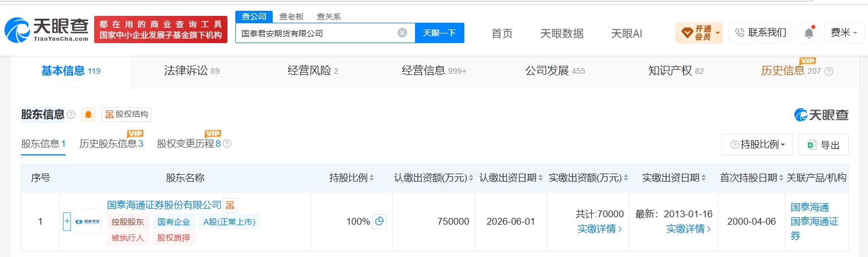The width and height of the screenshot is (868, 257).
Task: Open the 首页 navigation link
Action: pos(502,33)
